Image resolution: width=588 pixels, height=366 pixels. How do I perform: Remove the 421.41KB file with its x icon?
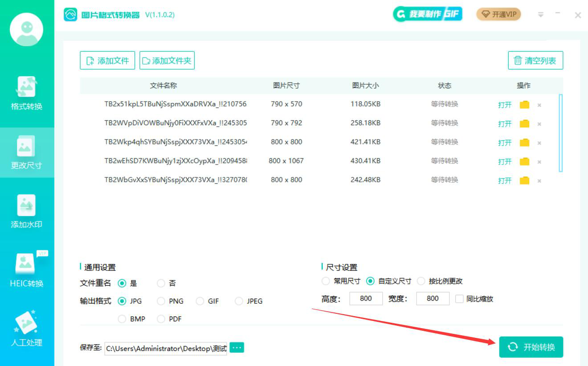539,143
